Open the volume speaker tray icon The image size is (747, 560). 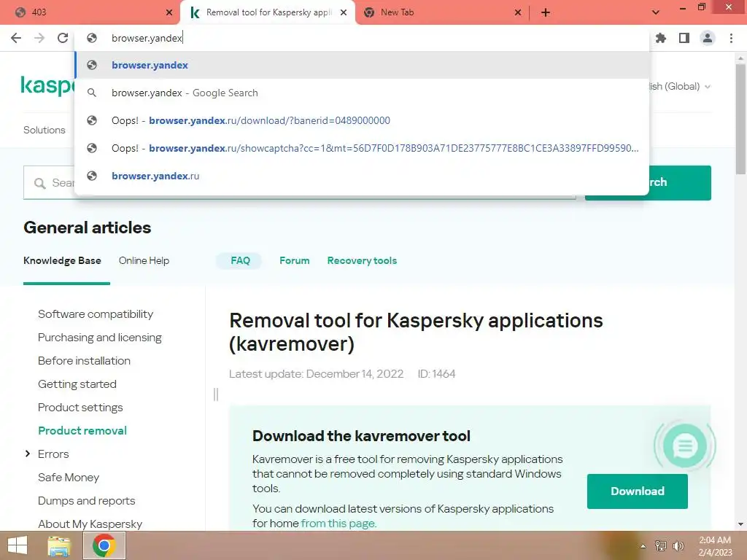click(678, 546)
